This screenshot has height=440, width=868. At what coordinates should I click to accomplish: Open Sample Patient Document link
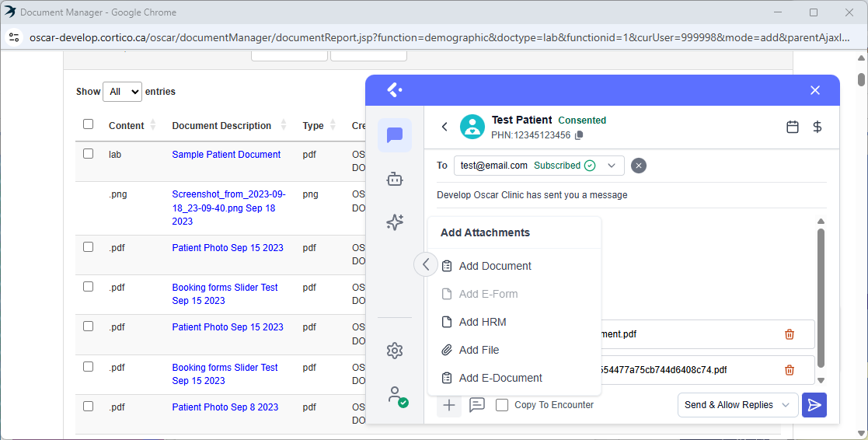226,155
